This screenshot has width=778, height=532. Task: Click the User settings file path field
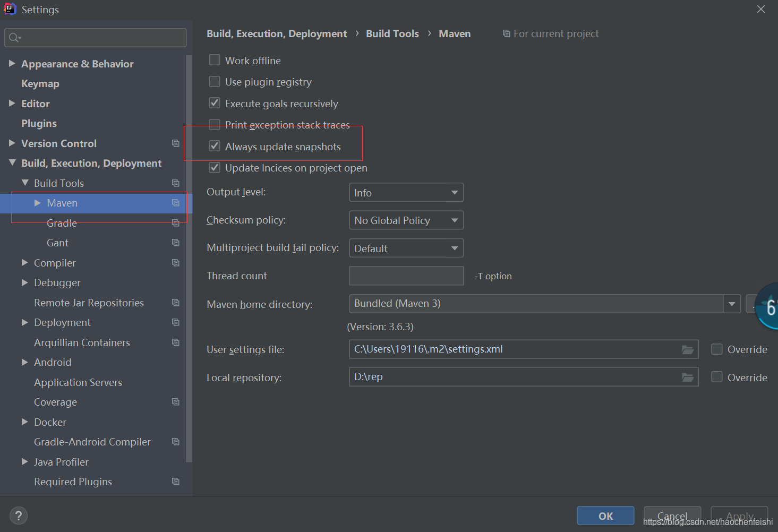point(524,349)
